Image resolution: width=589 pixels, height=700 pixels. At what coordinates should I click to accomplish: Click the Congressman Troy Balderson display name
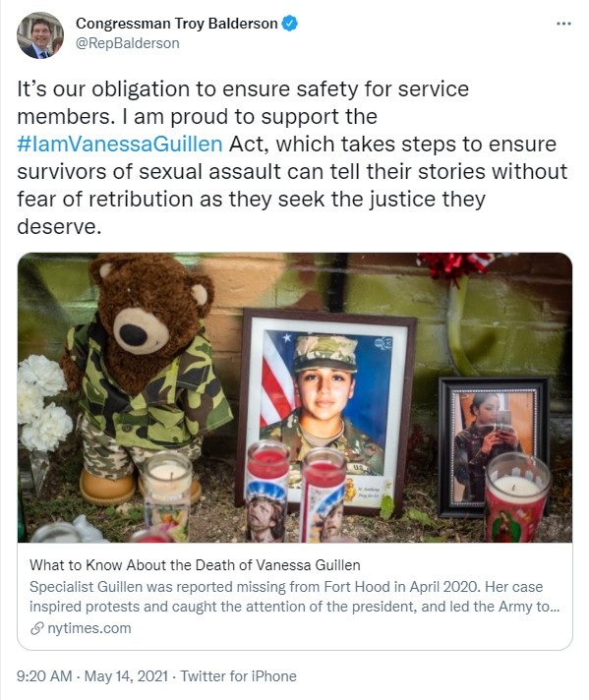pyautogui.click(x=177, y=24)
